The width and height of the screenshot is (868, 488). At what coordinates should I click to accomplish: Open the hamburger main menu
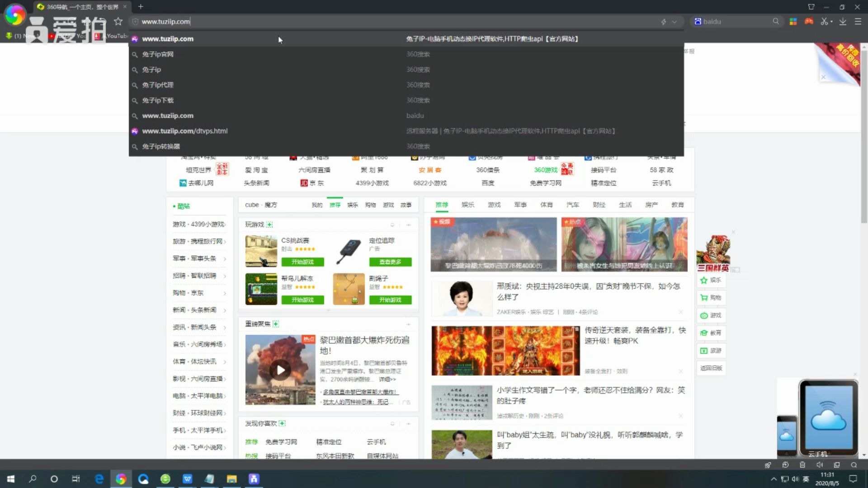(x=858, y=21)
